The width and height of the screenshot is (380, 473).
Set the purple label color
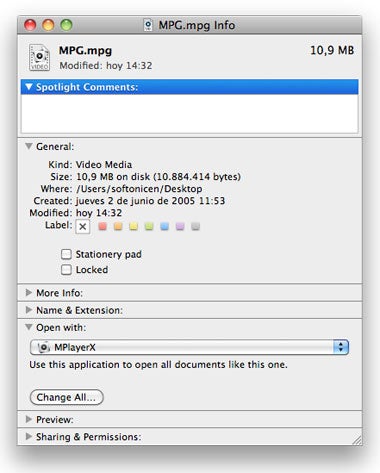(180, 226)
